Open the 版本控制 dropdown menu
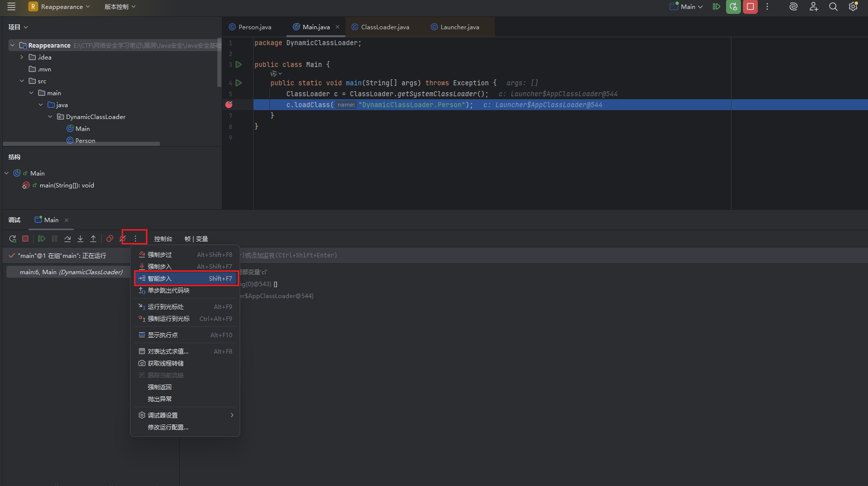This screenshot has width=868, height=486. (120, 7)
